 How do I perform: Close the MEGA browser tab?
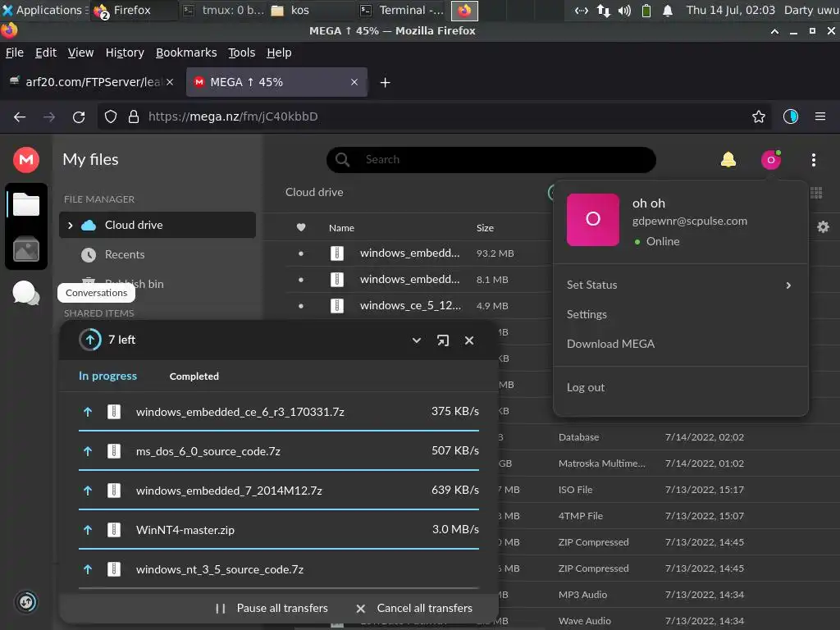[x=354, y=83]
